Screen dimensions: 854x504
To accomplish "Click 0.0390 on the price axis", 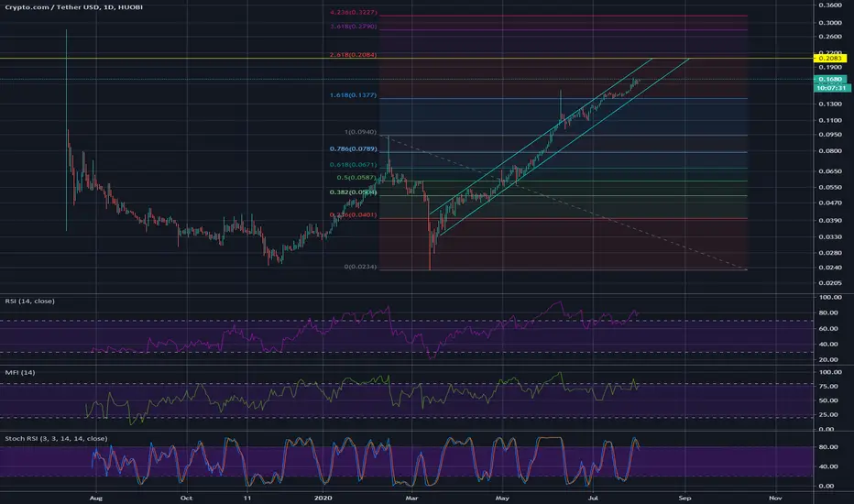I will tap(830, 220).
